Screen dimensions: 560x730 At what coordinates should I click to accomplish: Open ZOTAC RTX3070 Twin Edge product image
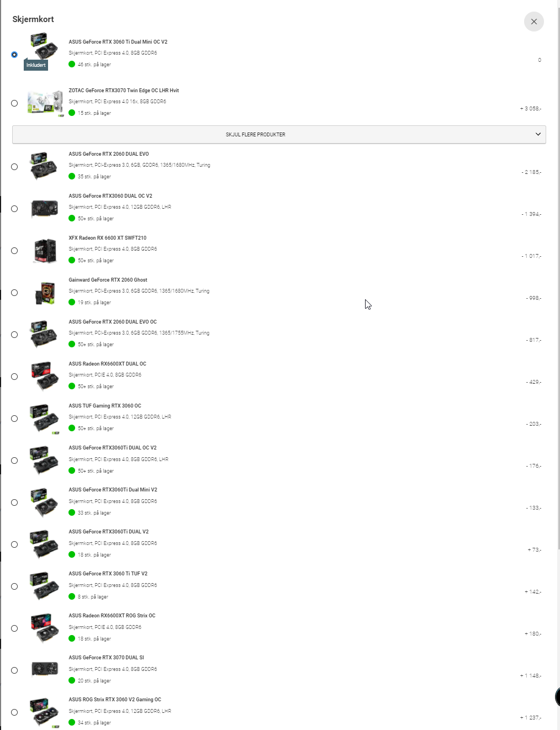(45, 103)
